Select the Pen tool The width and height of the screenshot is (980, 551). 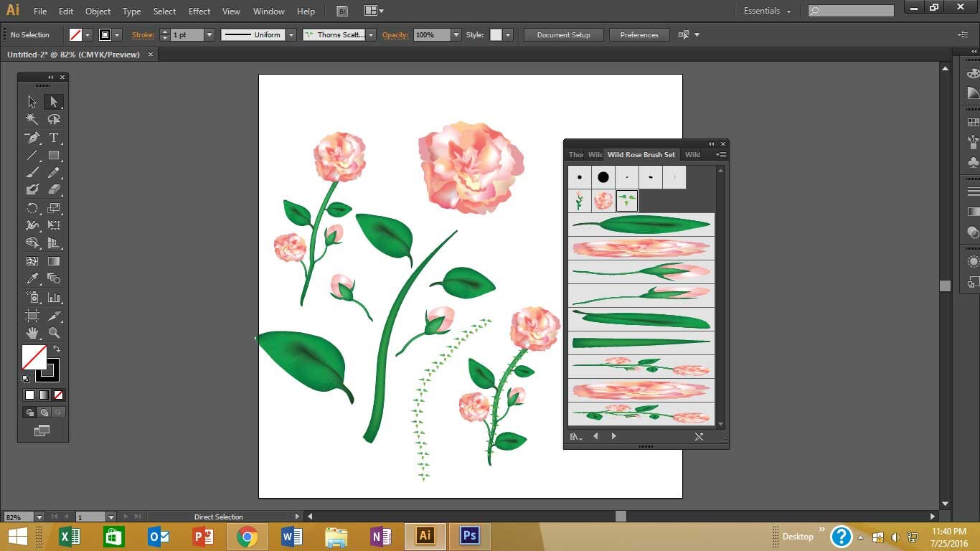coord(32,138)
